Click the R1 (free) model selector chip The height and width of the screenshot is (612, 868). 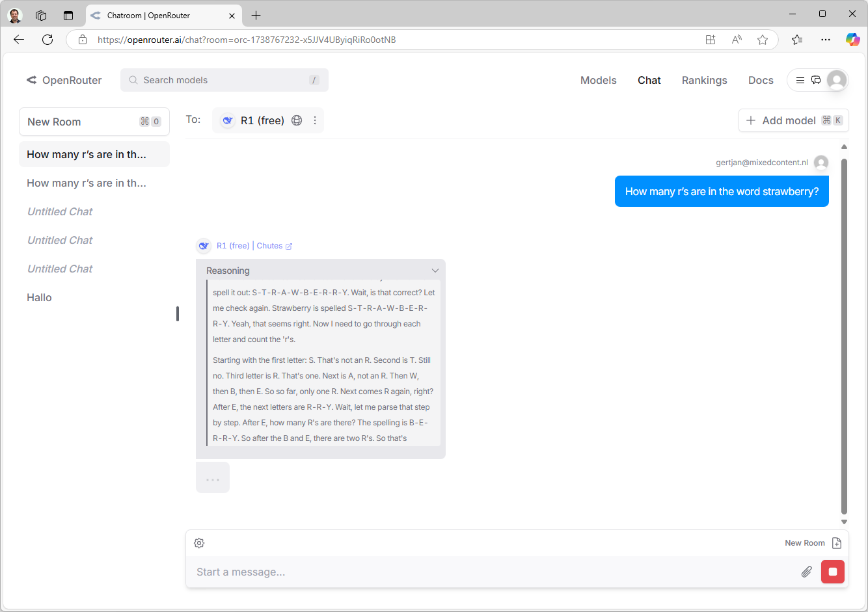pyautogui.click(x=268, y=120)
